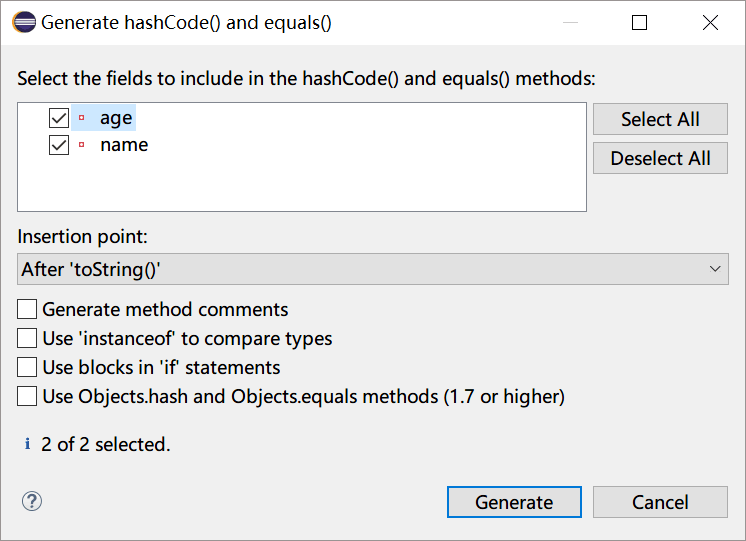This screenshot has height=541, width=746.
Task: Click the red private field icon beside name
Action: [x=81, y=145]
